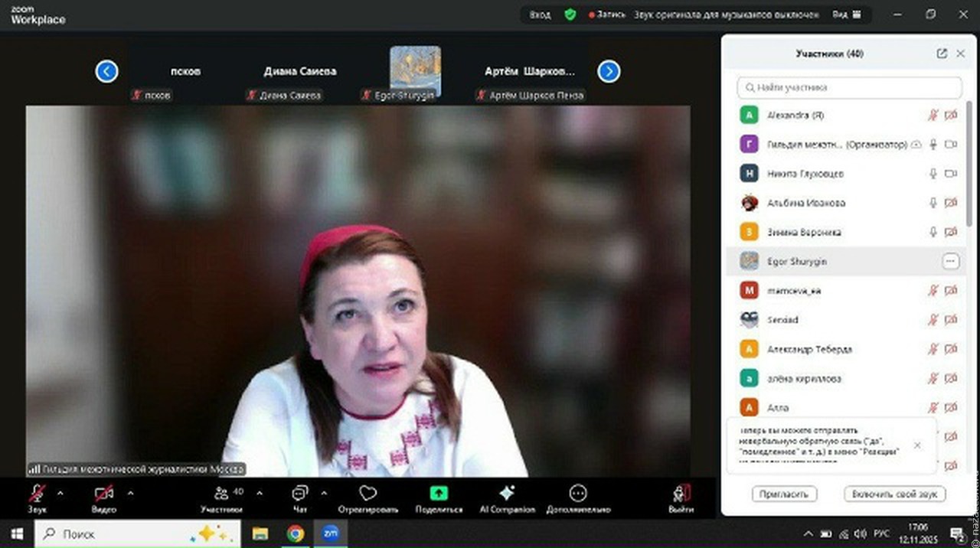Screen dimensions: 980x548
Task: Turn on camera with the Видео button
Action: pyautogui.click(x=104, y=493)
